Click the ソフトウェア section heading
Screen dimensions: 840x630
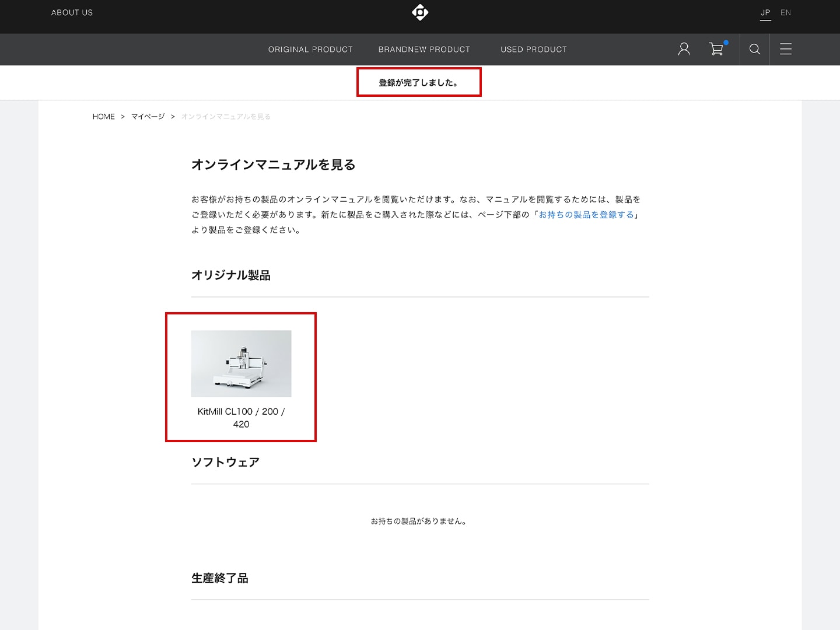click(225, 462)
